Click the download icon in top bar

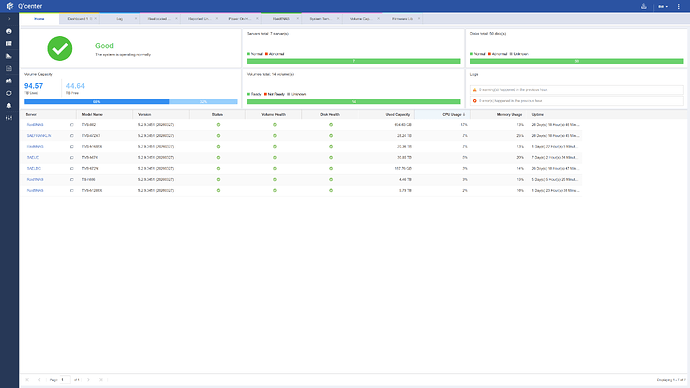(x=644, y=6)
